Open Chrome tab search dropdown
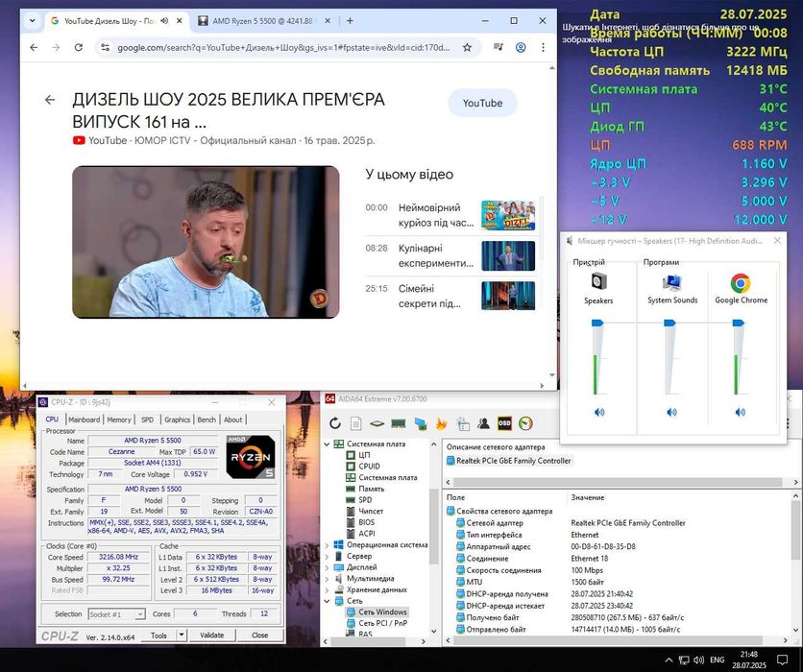The height and width of the screenshot is (672, 803). coord(33,21)
